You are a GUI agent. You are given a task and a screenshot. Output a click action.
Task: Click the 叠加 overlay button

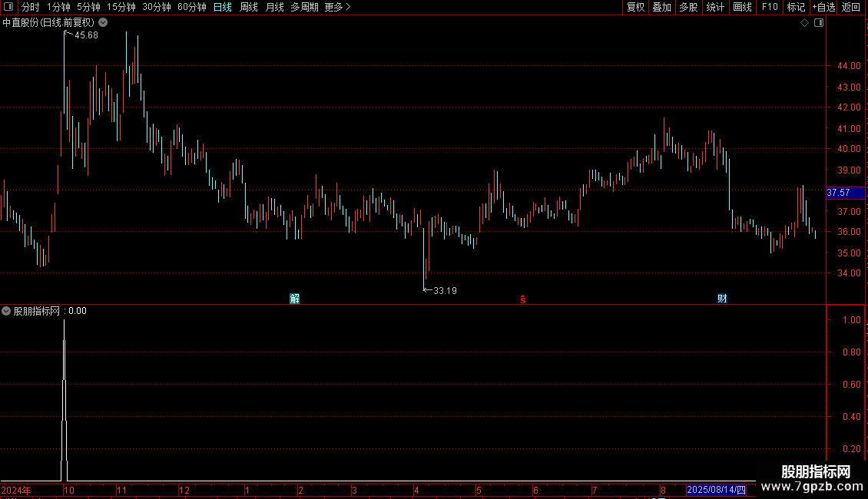[661, 7]
